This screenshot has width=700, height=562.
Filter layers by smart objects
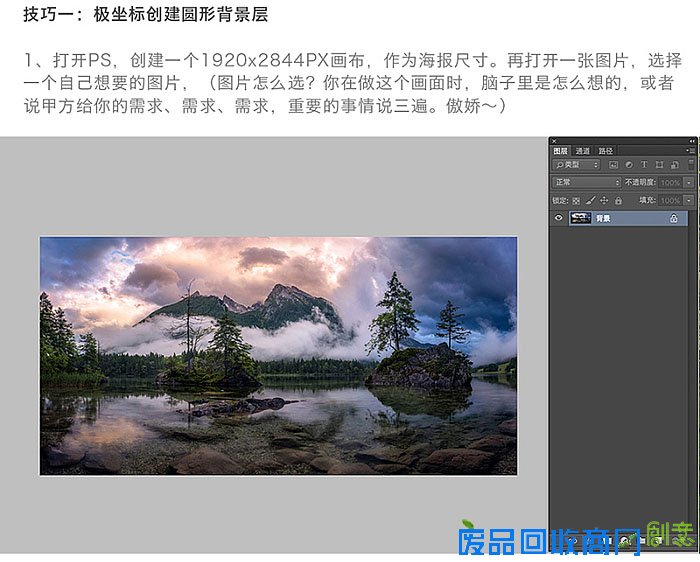(x=675, y=165)
